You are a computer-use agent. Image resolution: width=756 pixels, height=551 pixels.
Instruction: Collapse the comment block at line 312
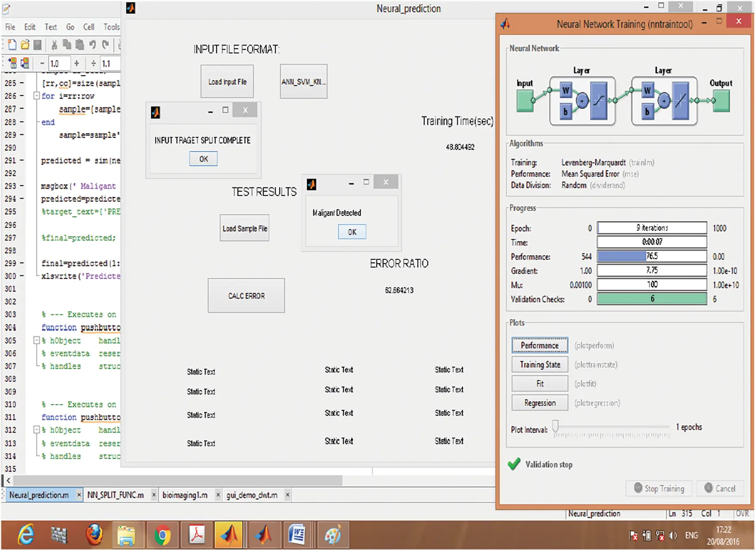click(x=37, y=430)
